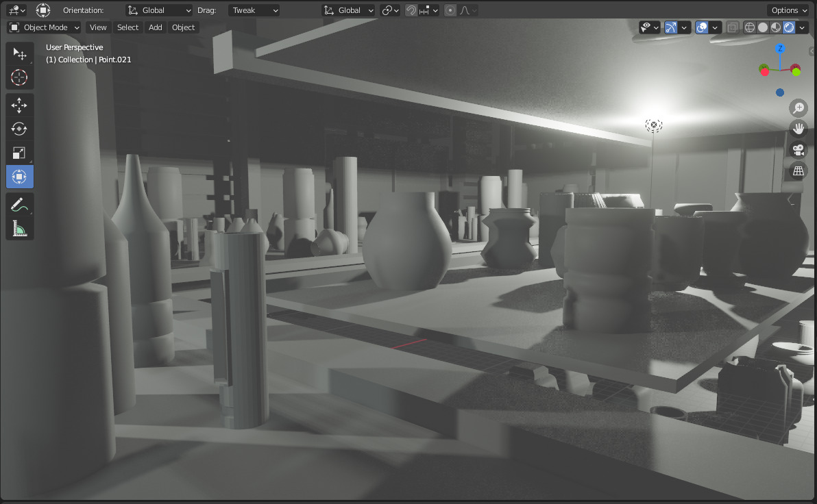
Task: Select the Scale tool
Action: point(20,153)
